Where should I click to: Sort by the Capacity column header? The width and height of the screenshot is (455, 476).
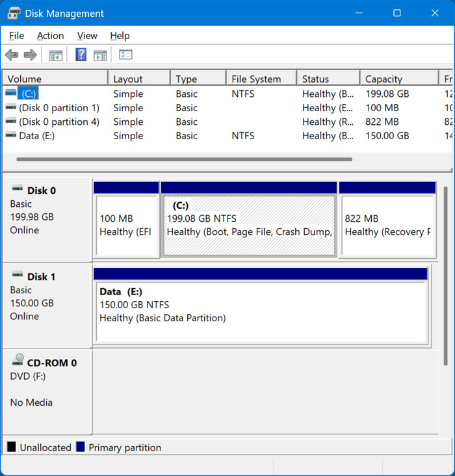[x=399, y=79]
